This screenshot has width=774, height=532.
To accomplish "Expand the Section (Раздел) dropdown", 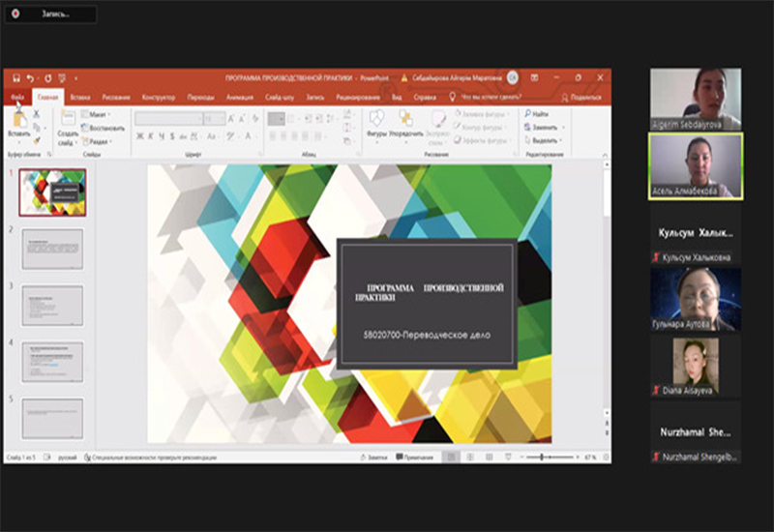I will [99, 141].
